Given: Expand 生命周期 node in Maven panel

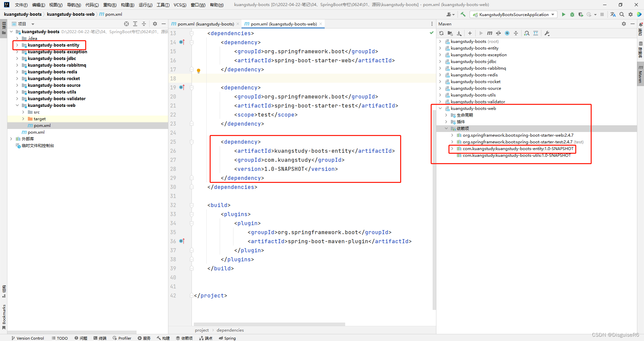Looking at the screenshot, I should point(446,115).
